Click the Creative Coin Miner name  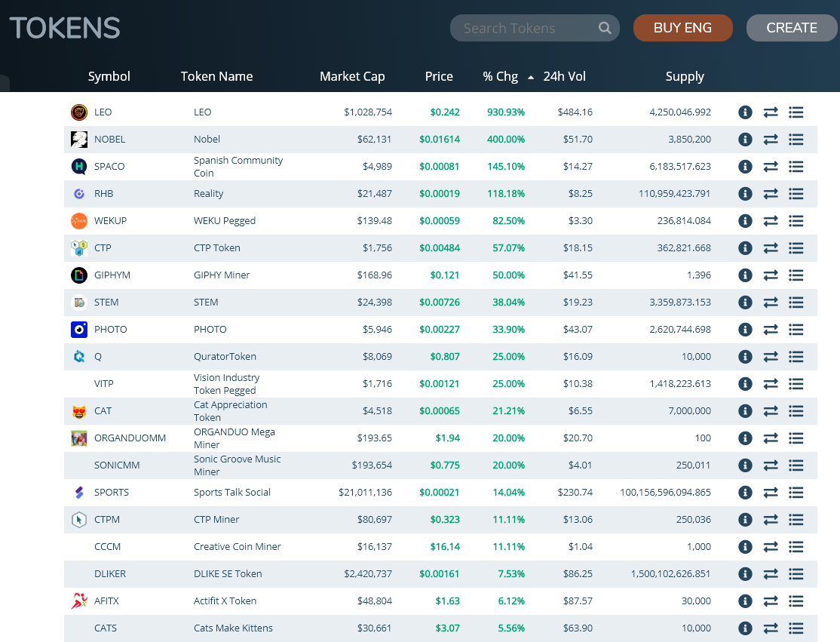(x=237, y=547)
